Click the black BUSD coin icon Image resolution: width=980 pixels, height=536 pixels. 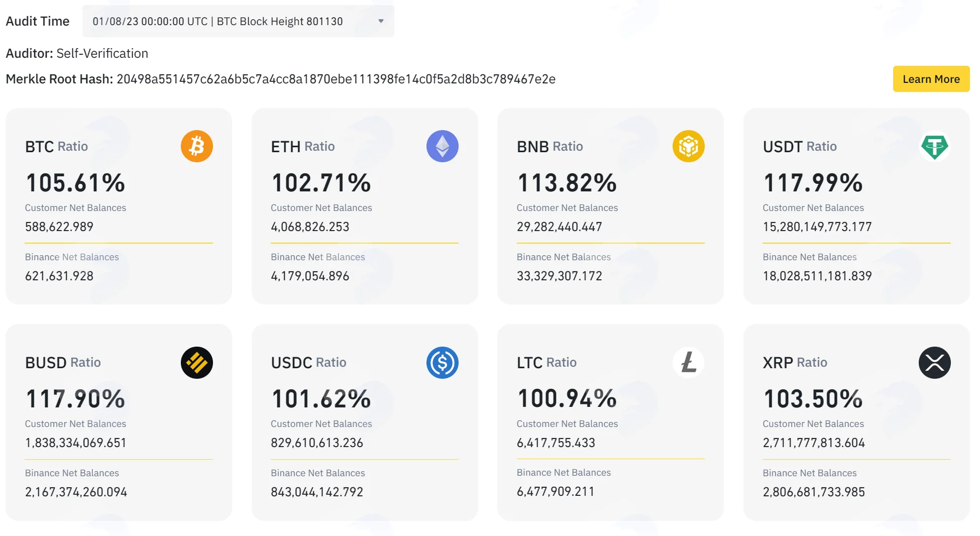point(196,362)
